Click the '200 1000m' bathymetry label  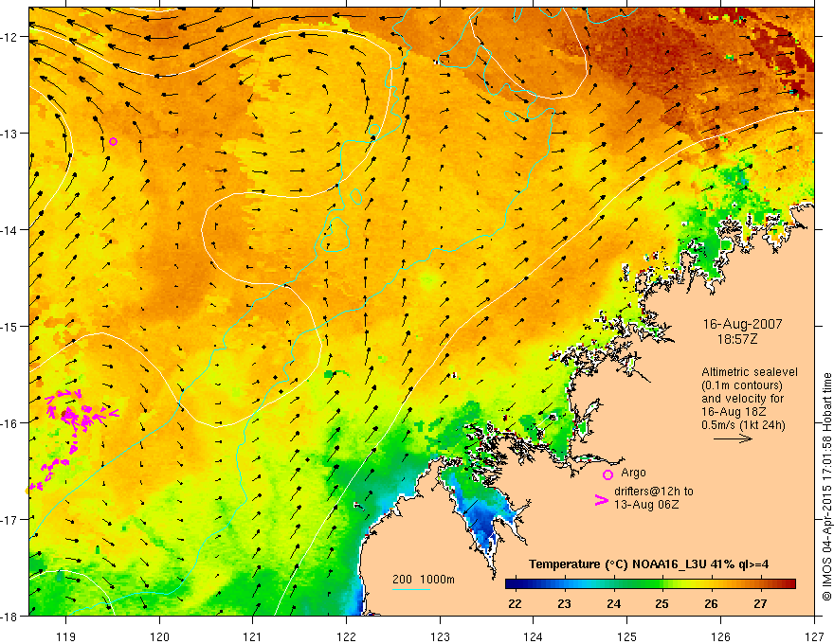424,580
